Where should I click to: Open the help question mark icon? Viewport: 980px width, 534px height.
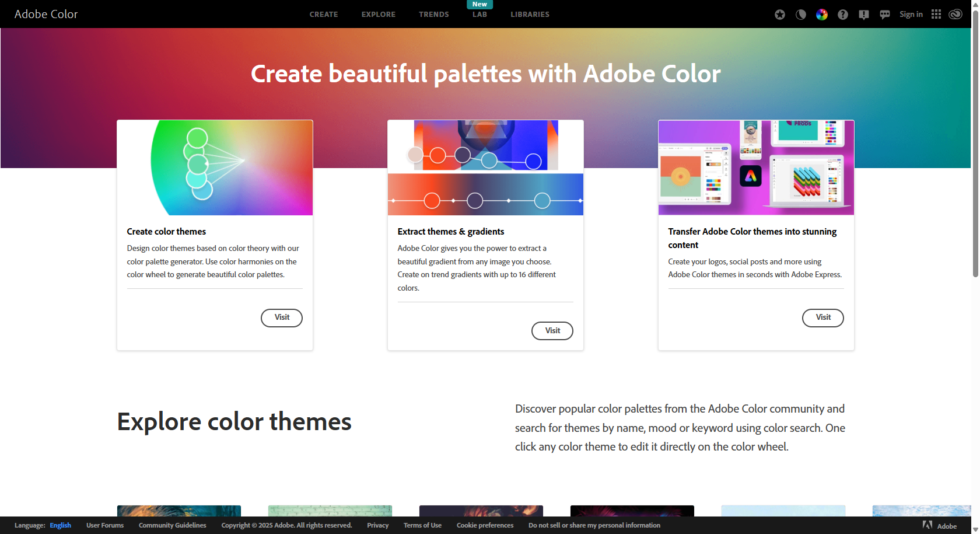point(843,15)
